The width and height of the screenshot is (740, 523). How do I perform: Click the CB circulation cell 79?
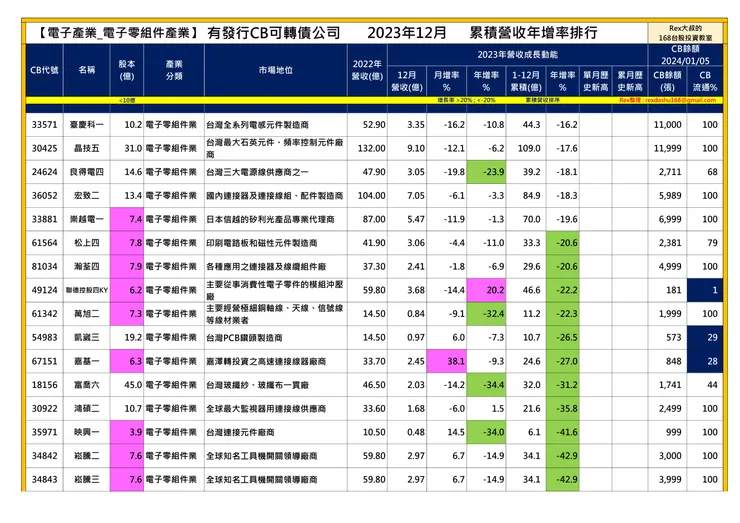(x=705, y=243)
